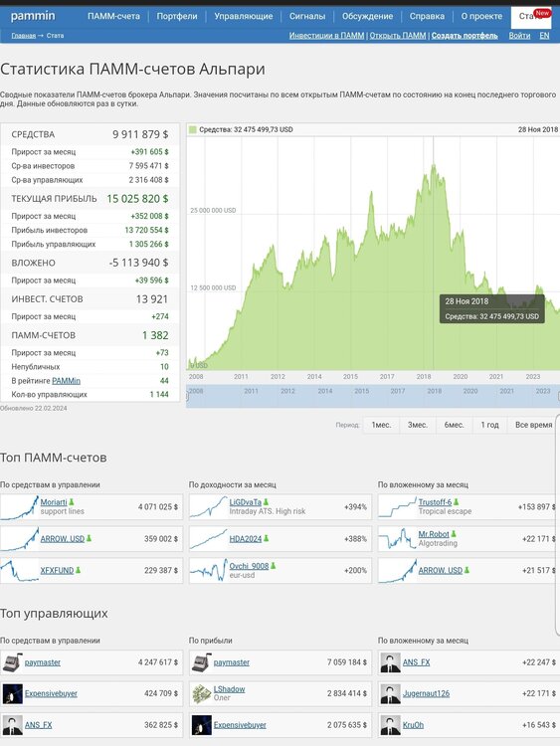Open Управляющие menu item
The image size is (560, 746).
pyautogui.click(x=243, y=16)
